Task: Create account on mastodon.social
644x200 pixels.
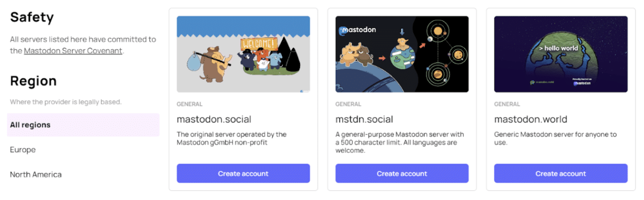Action: coord(243,174)
